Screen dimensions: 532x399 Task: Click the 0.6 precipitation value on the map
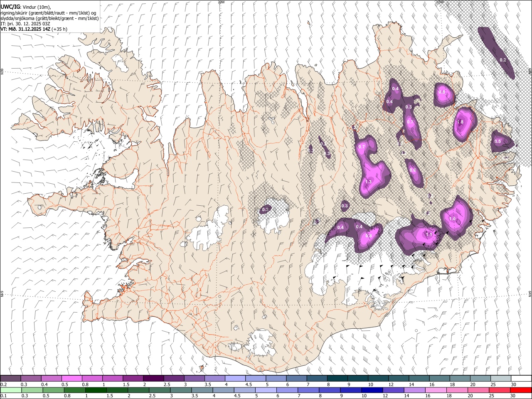coord(413,170)
